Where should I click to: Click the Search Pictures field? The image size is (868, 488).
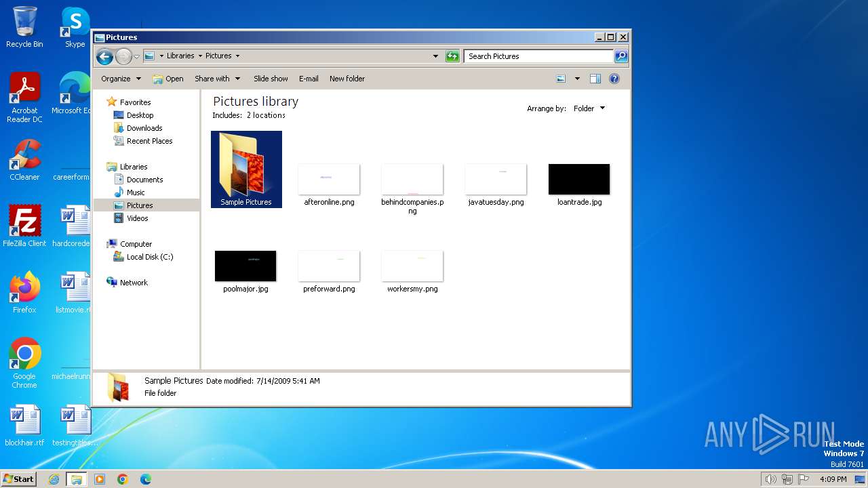[539, 56]
